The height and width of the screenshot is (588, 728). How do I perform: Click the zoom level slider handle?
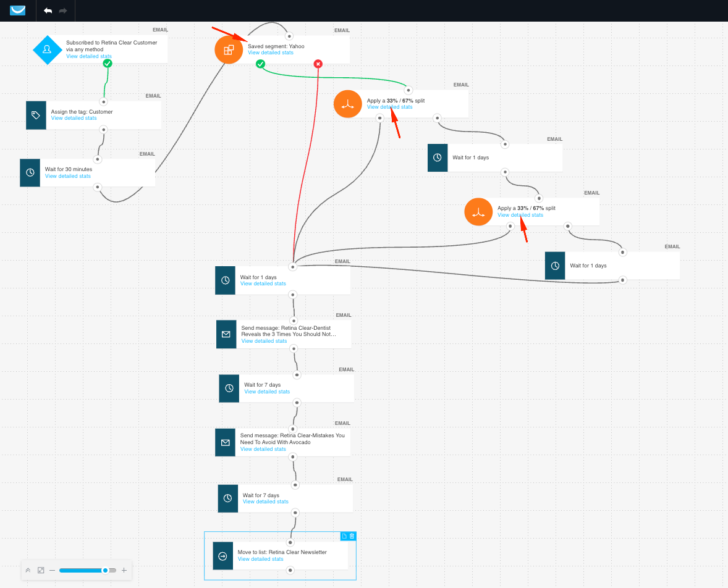pos(106,570)
